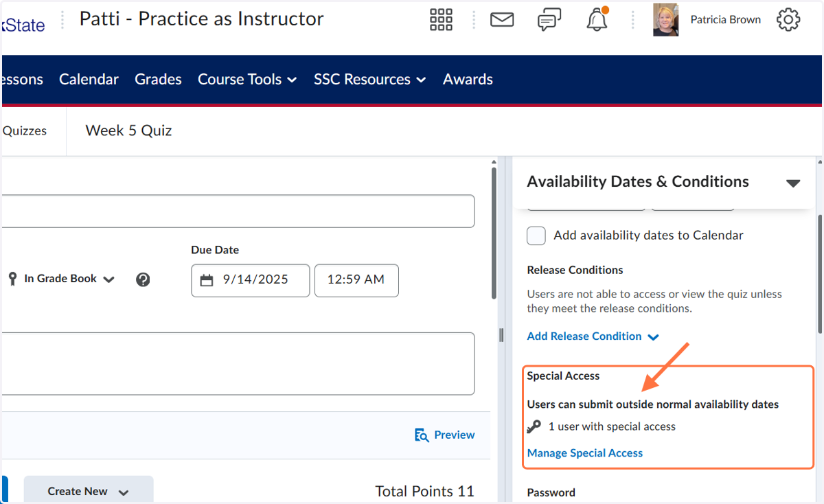
Task: Expand Add Release Condition dropdown
Action: [x=593, y=336]
